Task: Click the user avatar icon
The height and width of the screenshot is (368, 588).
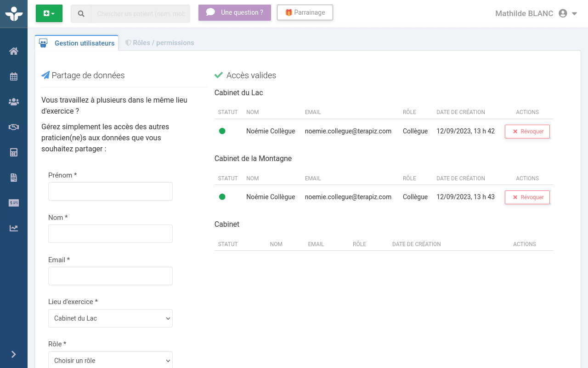Action: pos(563,13)
